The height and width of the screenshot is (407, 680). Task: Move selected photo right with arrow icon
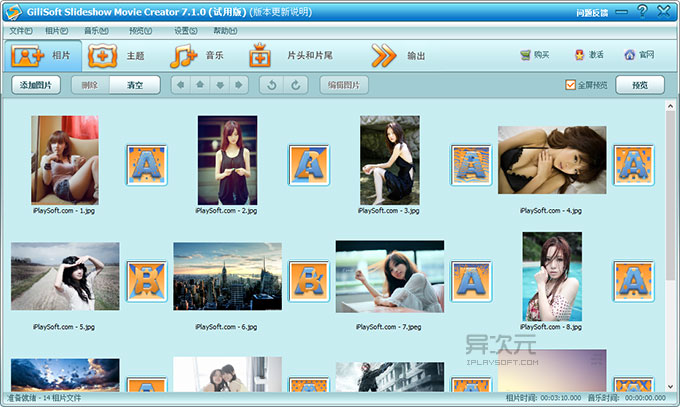239,85
